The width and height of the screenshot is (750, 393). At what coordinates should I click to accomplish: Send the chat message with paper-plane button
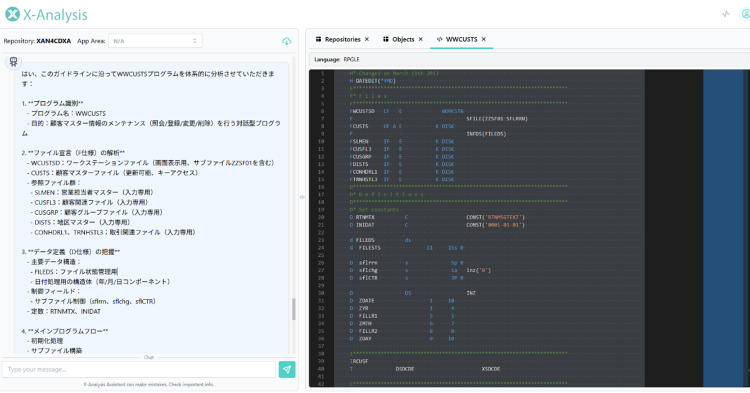tap(287, 369)
